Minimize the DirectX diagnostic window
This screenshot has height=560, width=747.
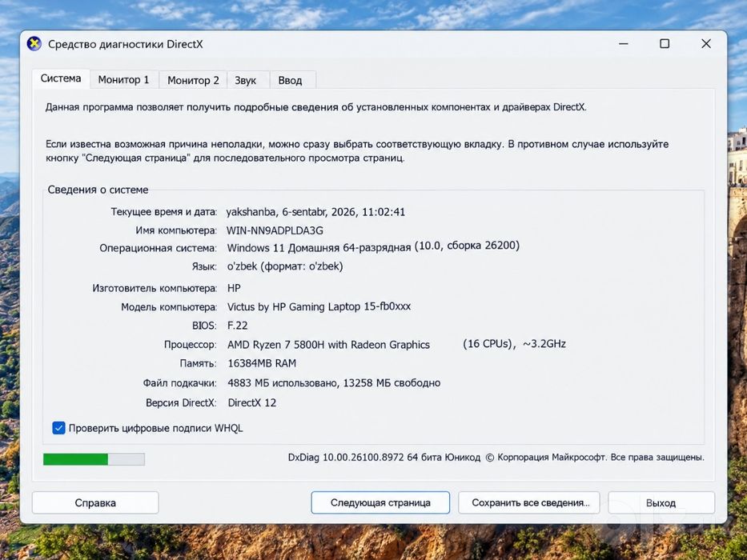tap(624, 44)
